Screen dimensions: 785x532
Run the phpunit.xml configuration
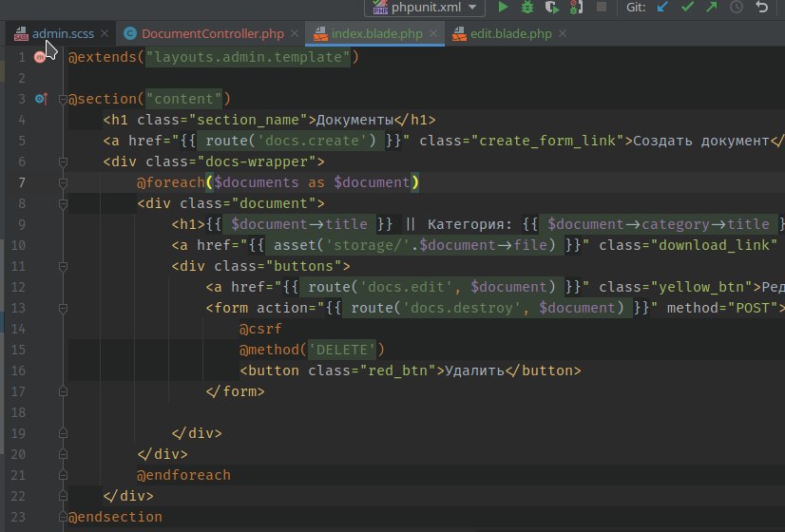click(504, 8)
